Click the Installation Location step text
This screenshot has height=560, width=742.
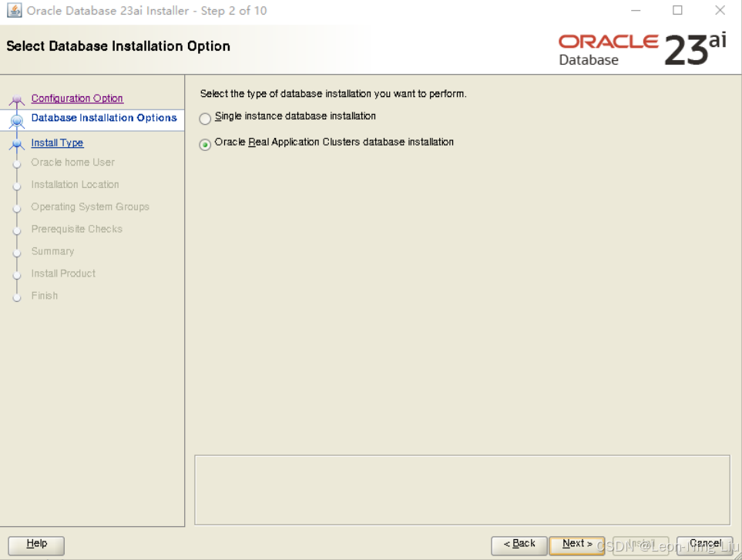[76, 184]
